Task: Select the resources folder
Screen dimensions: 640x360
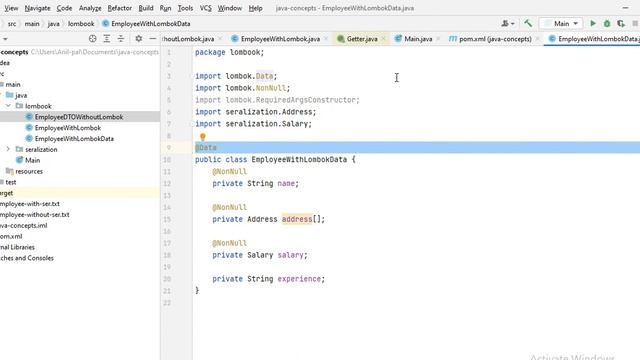Action: pyautogui.click(x=29, y=171)
